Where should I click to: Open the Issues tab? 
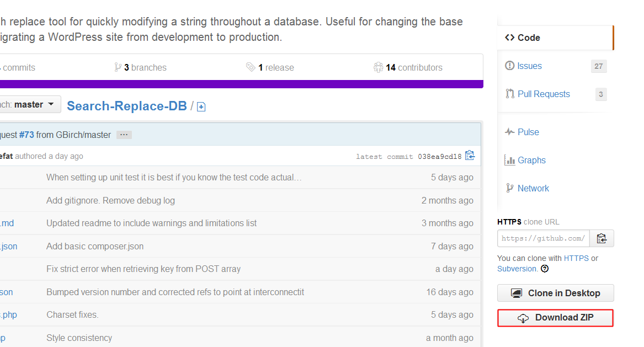tap(529, 66)
